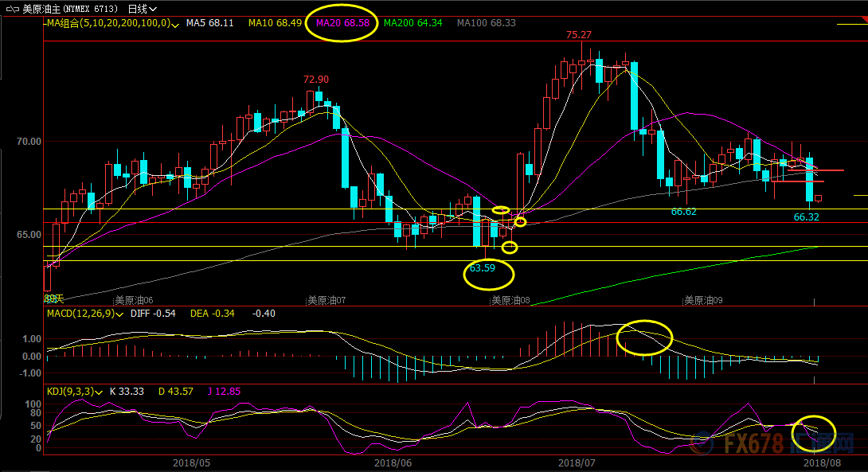
Task: Click the 美原油06 contract marker
Action: point(134,300)
